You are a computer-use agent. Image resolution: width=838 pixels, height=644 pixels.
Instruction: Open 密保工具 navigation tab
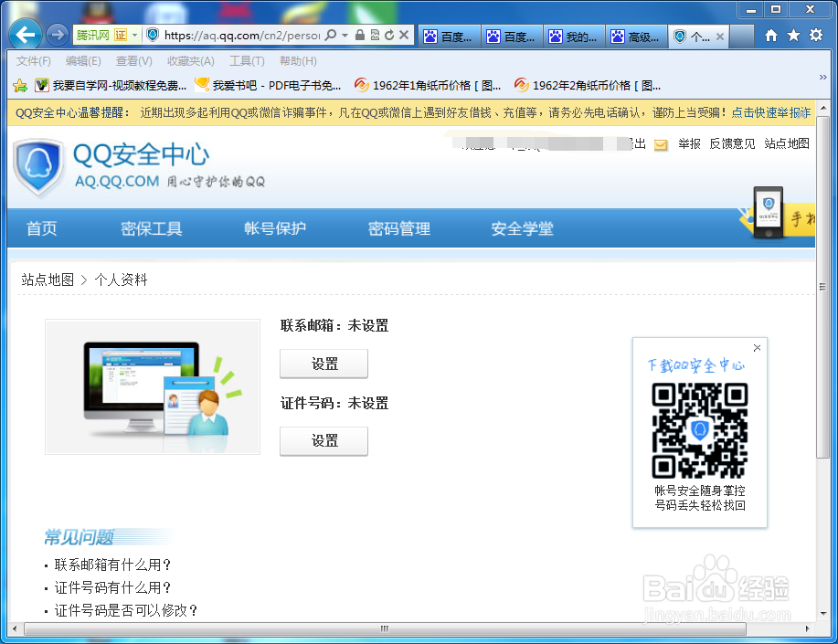(152, 228)
